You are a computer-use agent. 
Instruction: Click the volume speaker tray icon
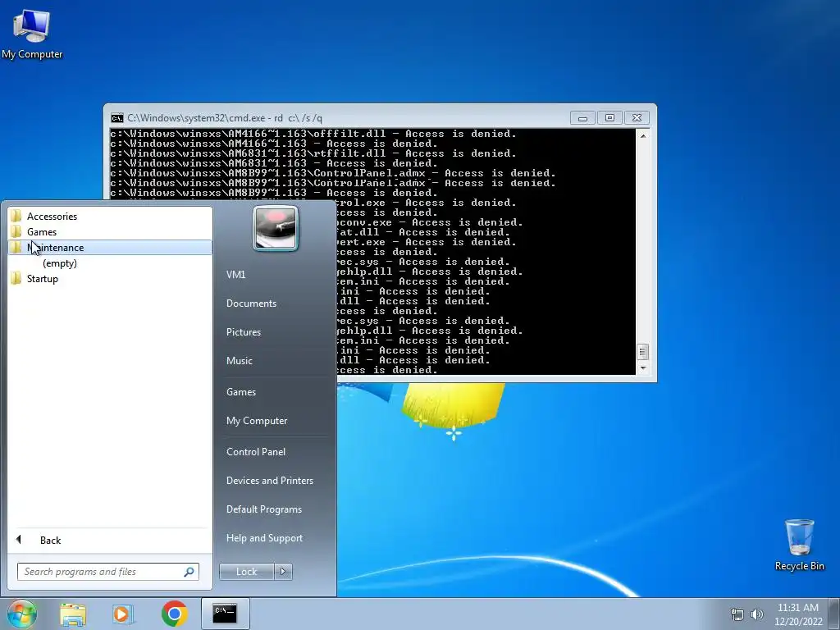pos(756,614)
